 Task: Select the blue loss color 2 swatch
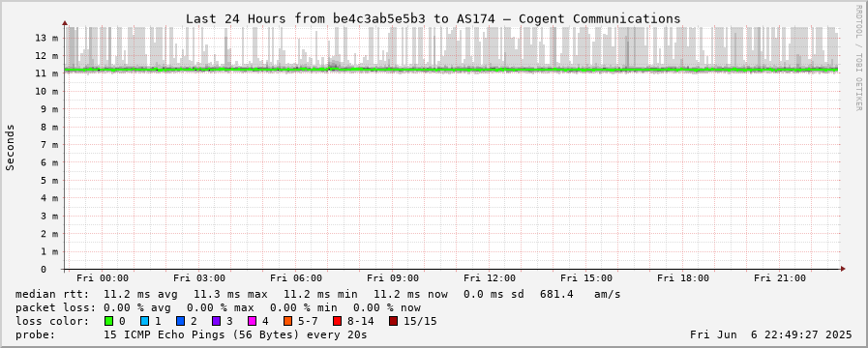point(180,321)
